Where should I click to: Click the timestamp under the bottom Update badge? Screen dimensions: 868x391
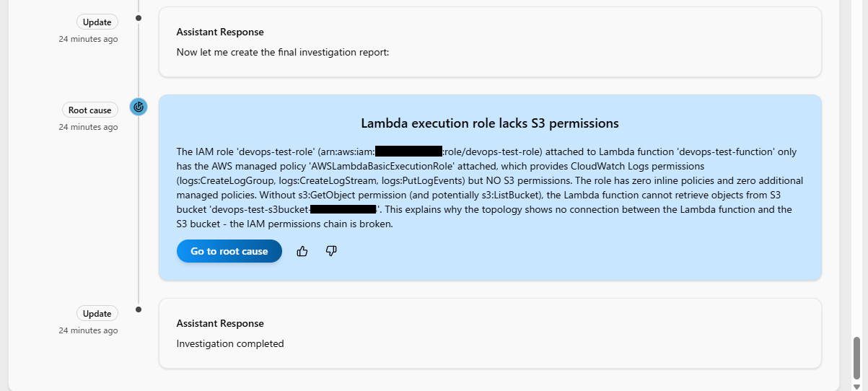[88, 330]
